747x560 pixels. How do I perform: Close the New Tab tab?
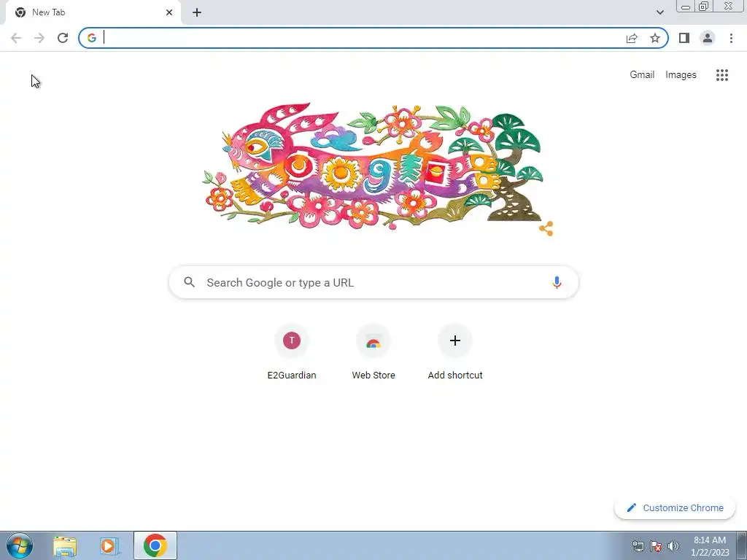coord(169,12)
